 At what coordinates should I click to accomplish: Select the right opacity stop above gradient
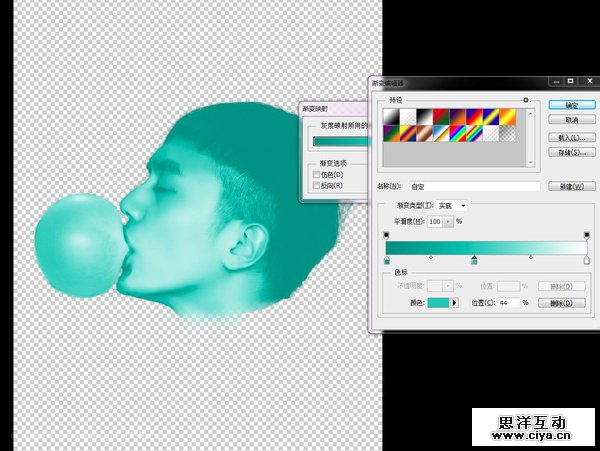click(587, 235)
